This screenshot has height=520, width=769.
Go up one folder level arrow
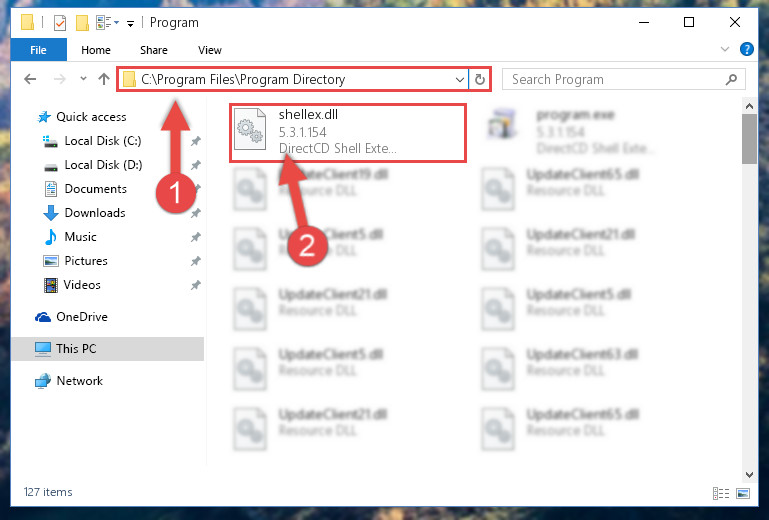tap(103, 79)
